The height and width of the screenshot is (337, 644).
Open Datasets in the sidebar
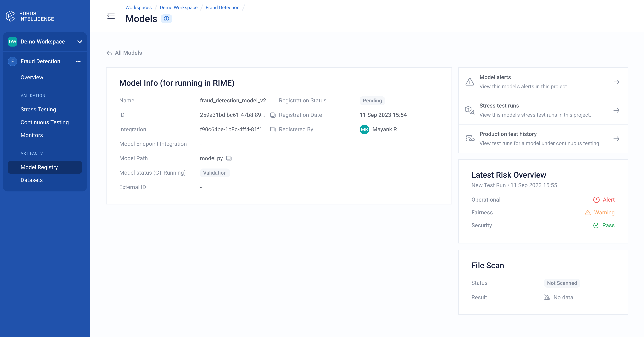[32, 180]
